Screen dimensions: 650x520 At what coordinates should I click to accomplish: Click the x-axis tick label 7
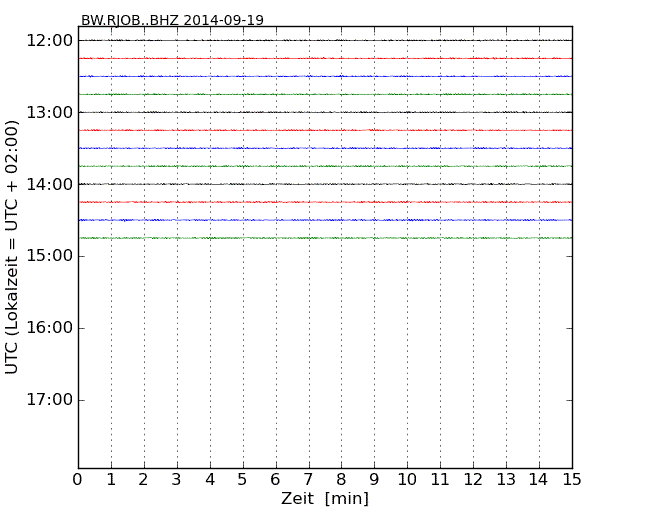(x=308, y=480)
